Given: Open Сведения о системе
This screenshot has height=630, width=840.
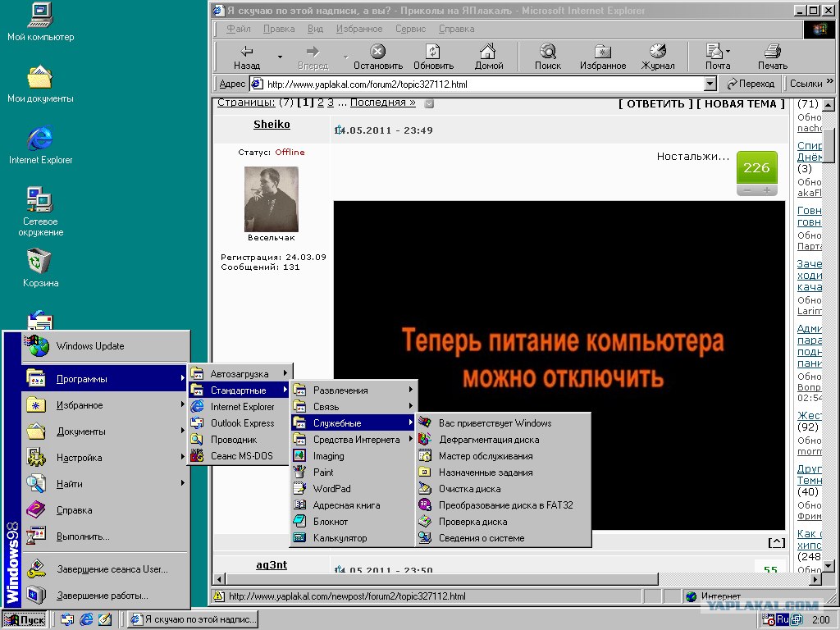Looking at the screenshot, I should (x=504, y=538).
